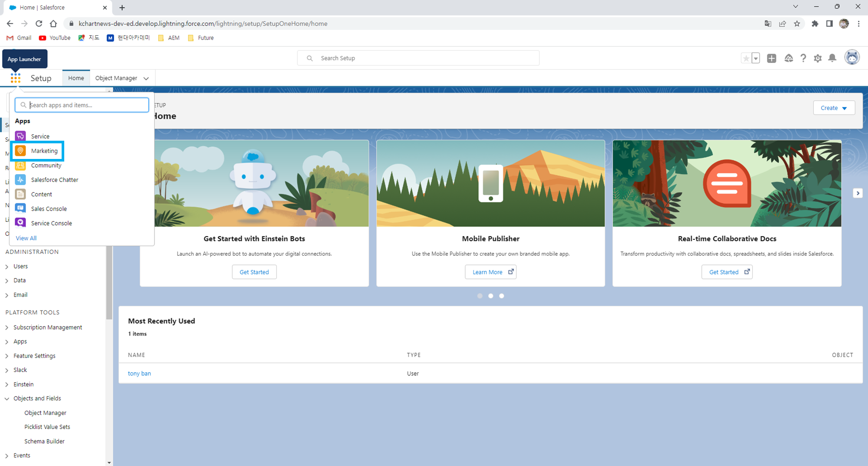Open the favorites list dropdown arrow
Viewport: 868px width, 466px height.
(756, 58)
